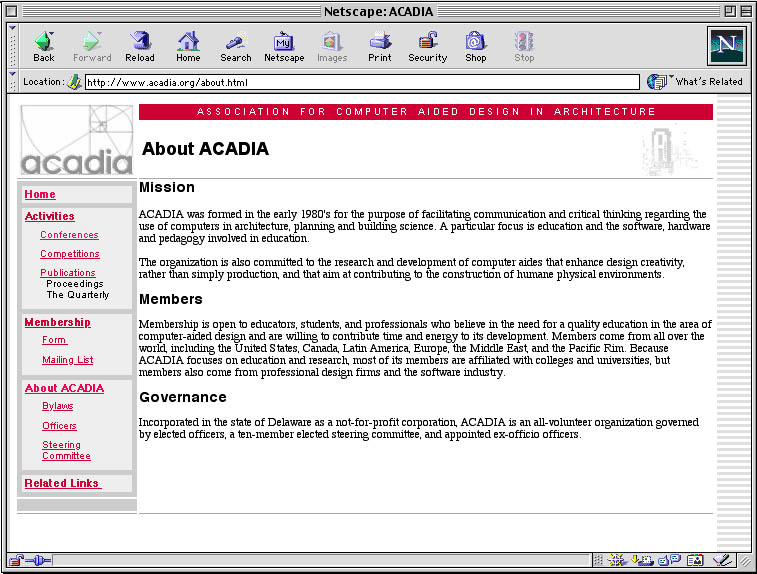Viewport: 757px width, 574px height.
Task: Reload the current page
Action: [x=140, y=47]
